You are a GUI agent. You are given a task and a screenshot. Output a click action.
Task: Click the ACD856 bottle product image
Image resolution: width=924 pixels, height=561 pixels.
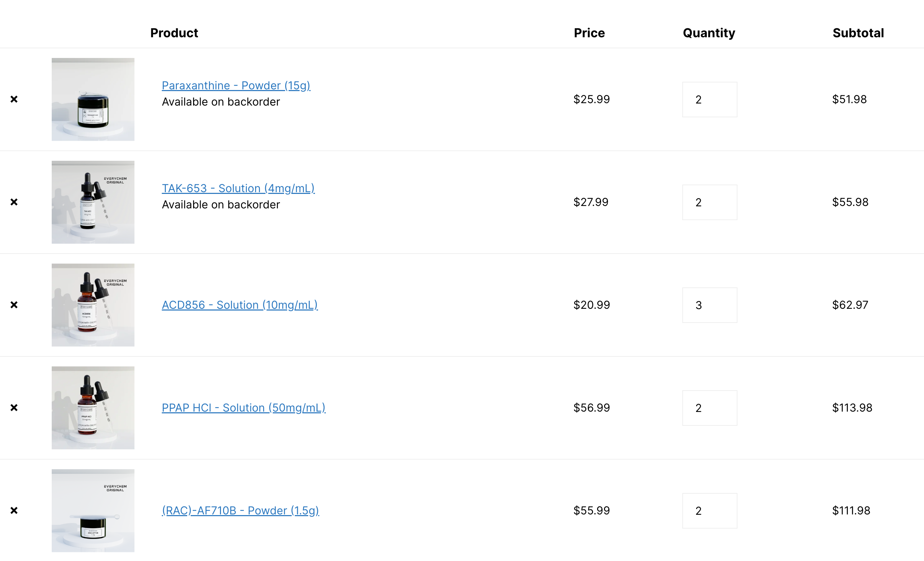click(x=93, y=305)
